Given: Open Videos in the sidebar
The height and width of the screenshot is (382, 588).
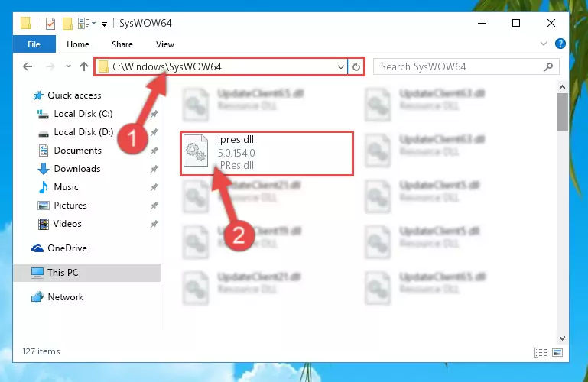Looking at the screenshot, I should [x=67, y=224].
